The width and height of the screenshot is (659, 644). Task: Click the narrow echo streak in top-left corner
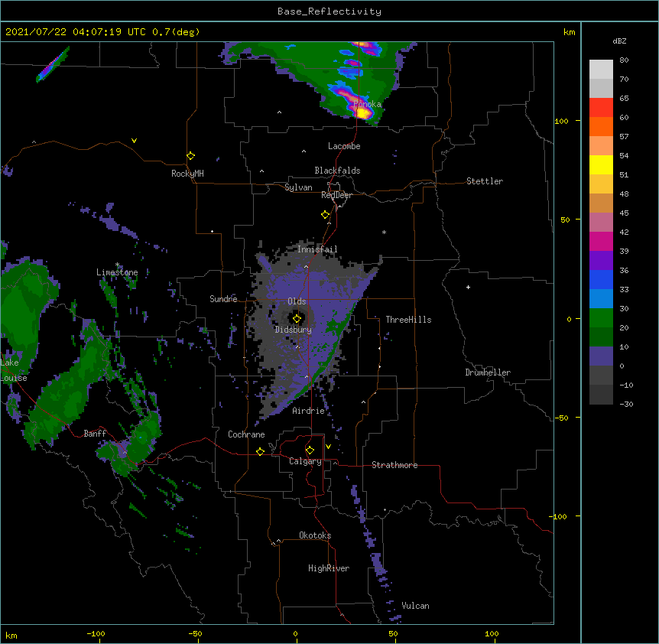(x=53, y=65)
